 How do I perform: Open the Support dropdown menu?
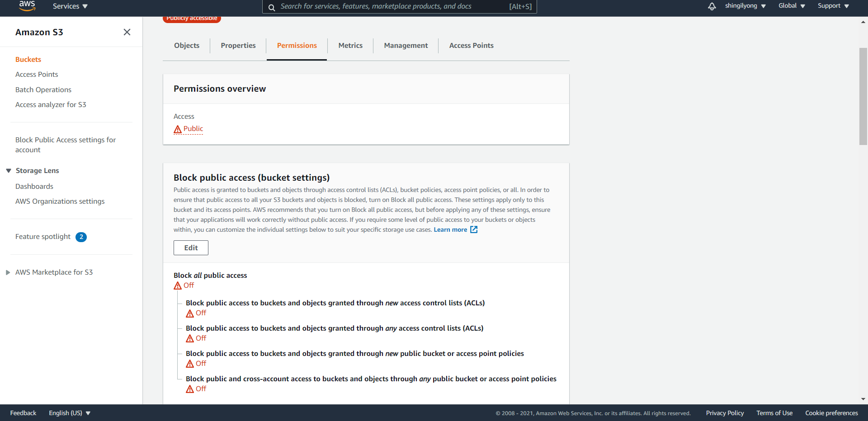pyautogui.click(x=833, y=6)
